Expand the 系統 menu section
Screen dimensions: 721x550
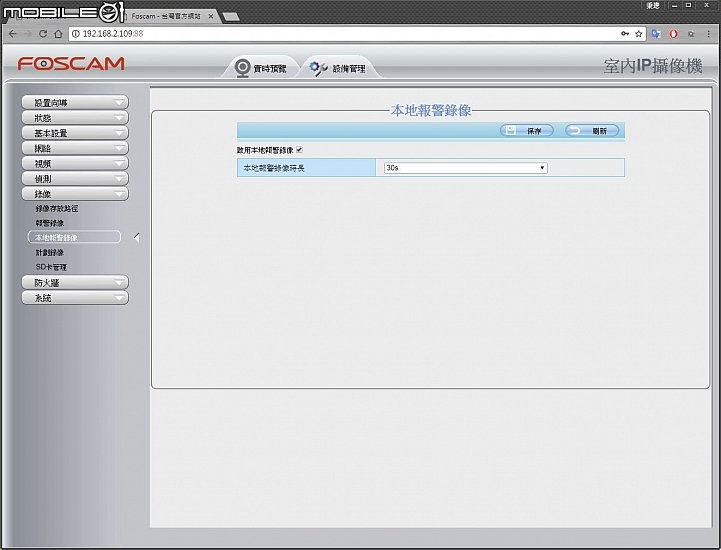[75, 298]
